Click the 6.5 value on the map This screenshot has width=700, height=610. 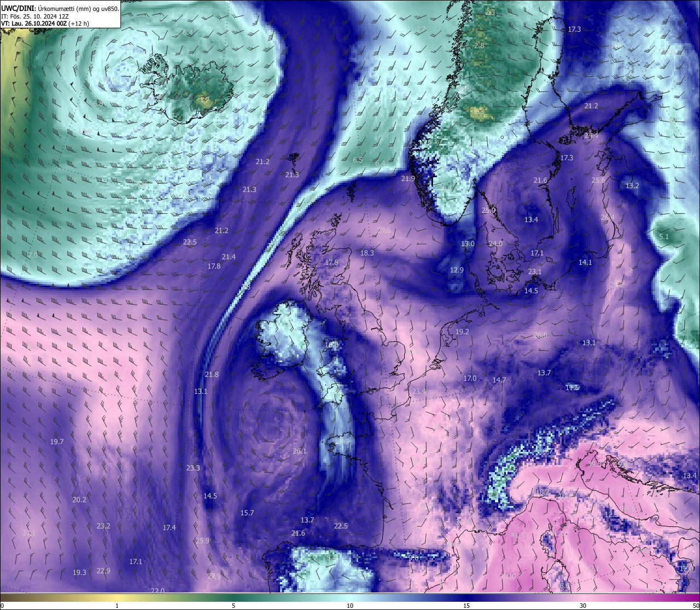pos(358,160)
